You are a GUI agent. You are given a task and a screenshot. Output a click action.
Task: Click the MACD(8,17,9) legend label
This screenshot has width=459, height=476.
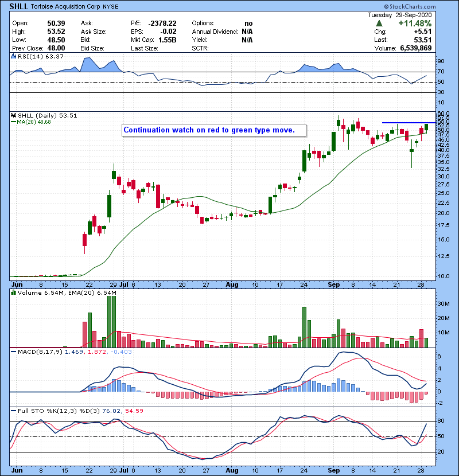pyautogui.click(x=40, y=352)
